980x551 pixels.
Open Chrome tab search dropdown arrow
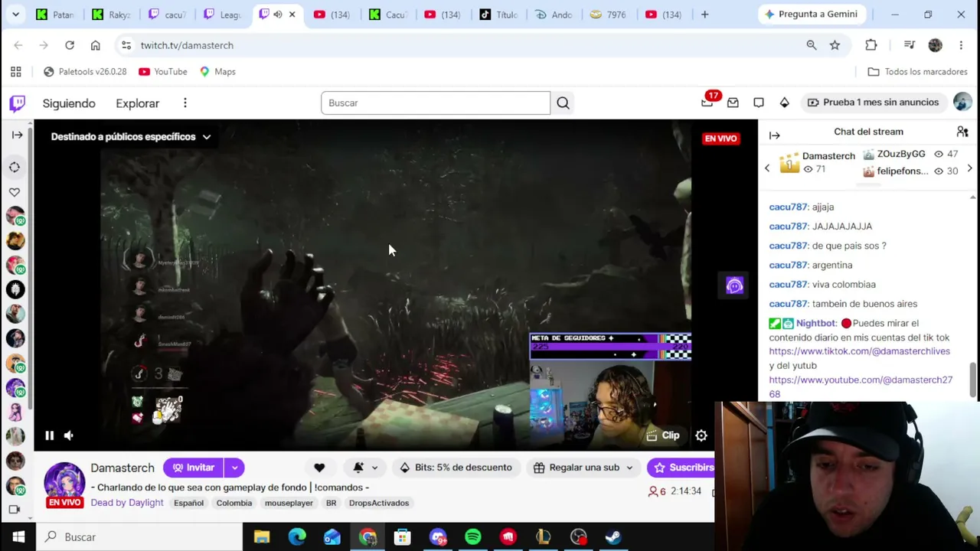tap(15, 15)
